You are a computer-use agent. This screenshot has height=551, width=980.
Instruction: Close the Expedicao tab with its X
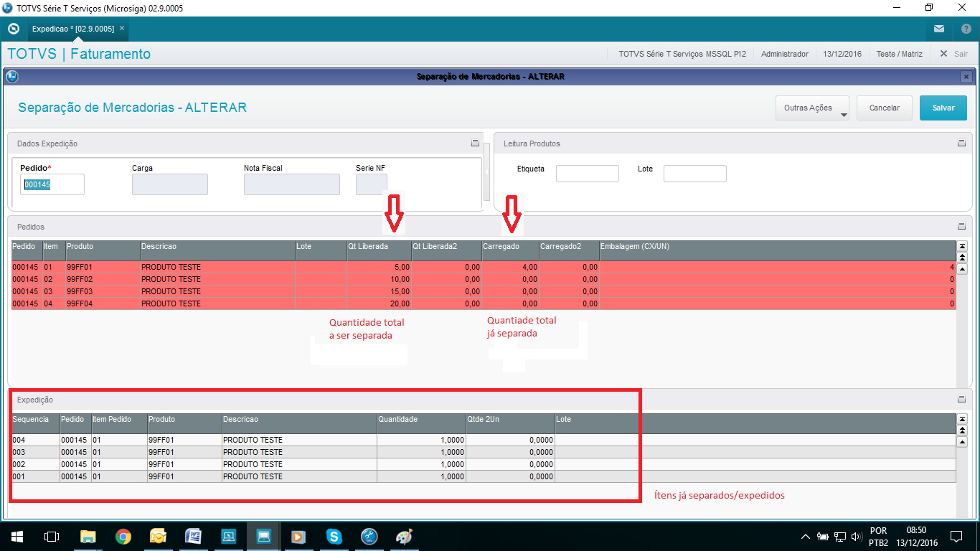pos(122,28)
